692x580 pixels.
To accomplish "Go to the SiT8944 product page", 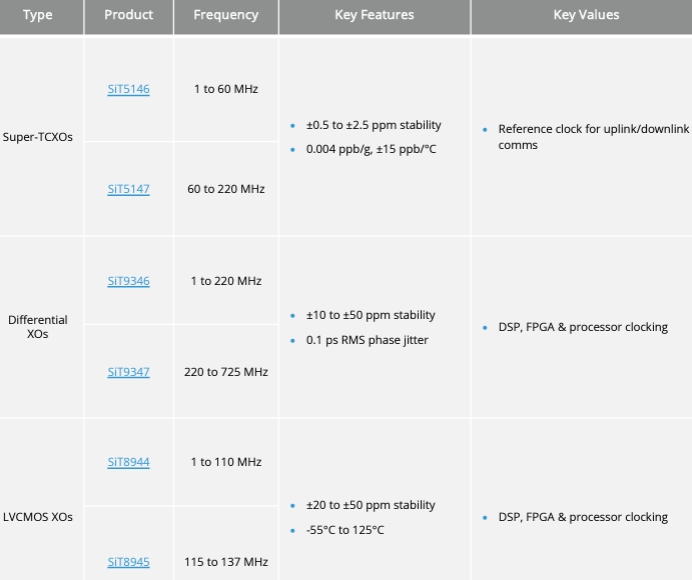I will (128, 462).
